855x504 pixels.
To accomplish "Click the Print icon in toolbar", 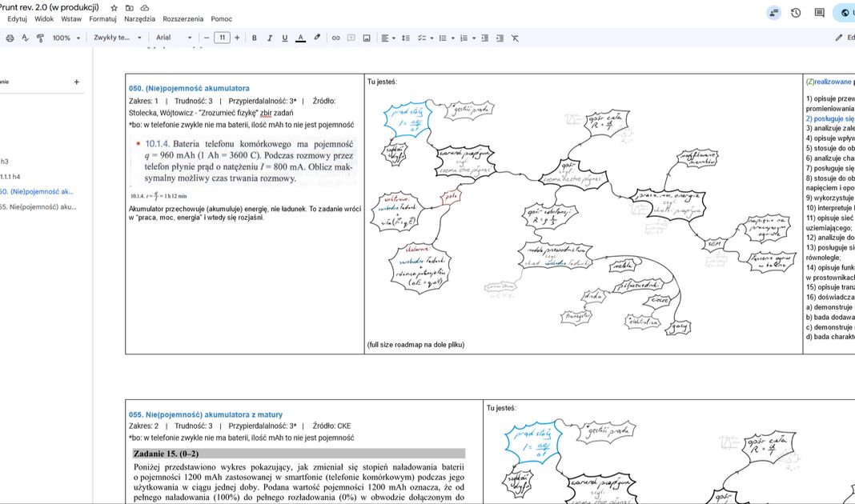I will click(x=10, y=38).
